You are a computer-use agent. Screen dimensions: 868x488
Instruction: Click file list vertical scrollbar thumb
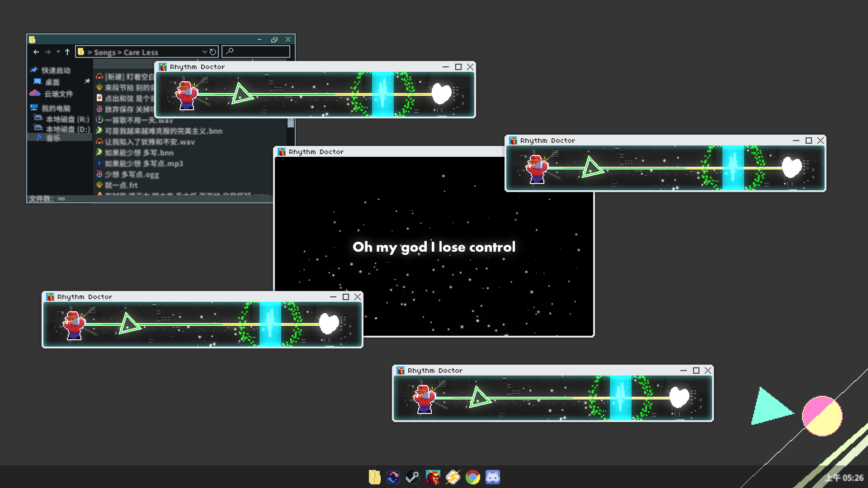[290, 123]
